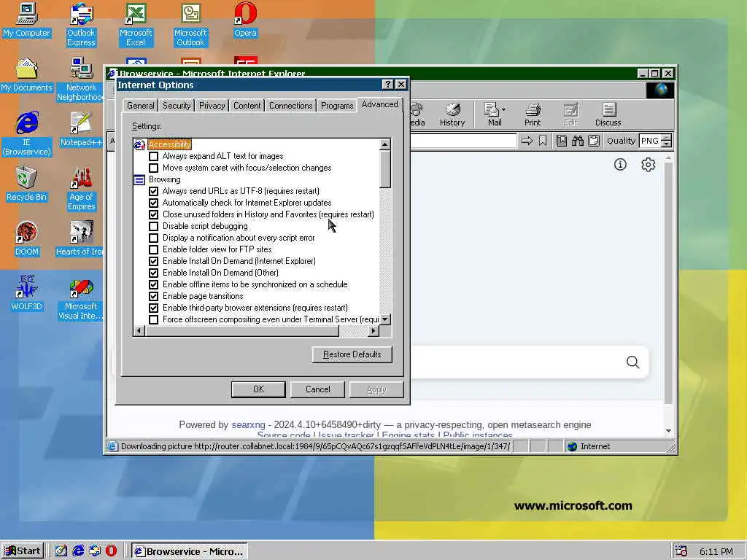The image size is (747, 560).
Task: Uncheck Always send URLs as UTF-8
Action: 153,191
